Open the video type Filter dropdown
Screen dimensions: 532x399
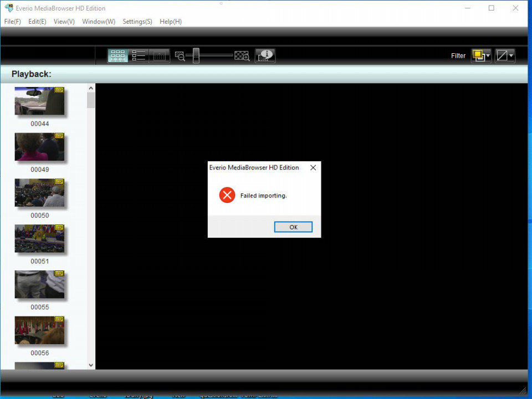[x=481, y=55]
